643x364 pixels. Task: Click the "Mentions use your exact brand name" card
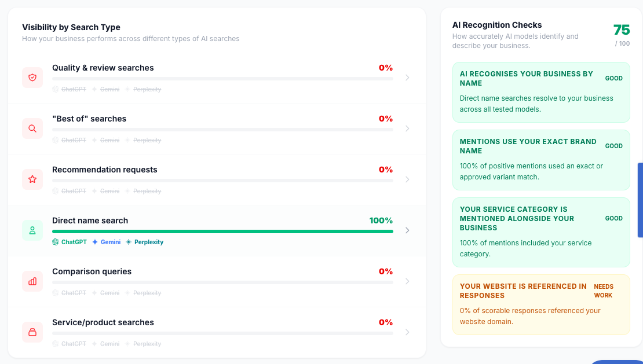541,160
